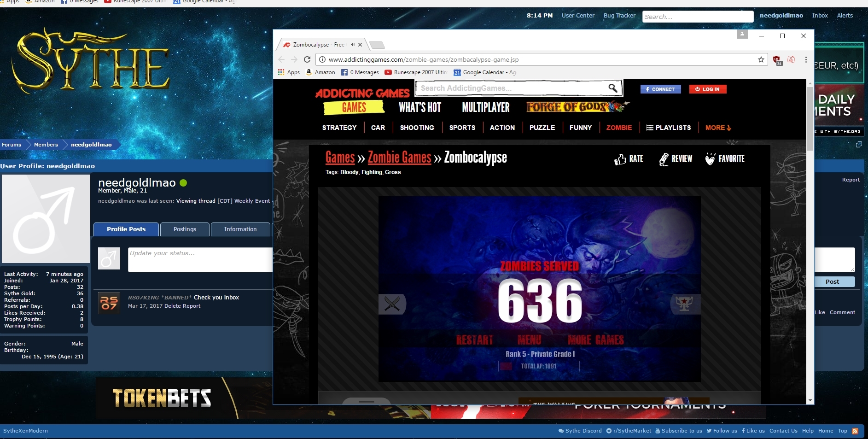This screenshot has width=868, height=439.
Task: Open the Multiplayer section
Action: [486, 107]
